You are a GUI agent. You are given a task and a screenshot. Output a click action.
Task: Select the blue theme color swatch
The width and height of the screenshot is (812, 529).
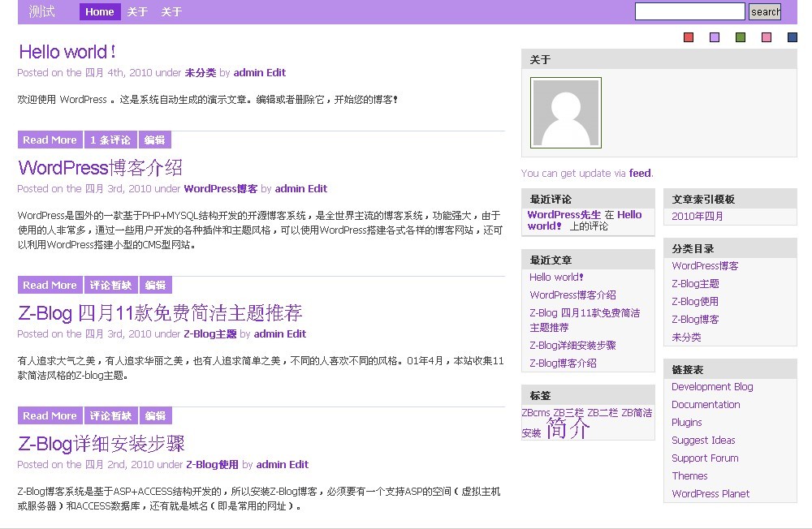click(793, 37)
